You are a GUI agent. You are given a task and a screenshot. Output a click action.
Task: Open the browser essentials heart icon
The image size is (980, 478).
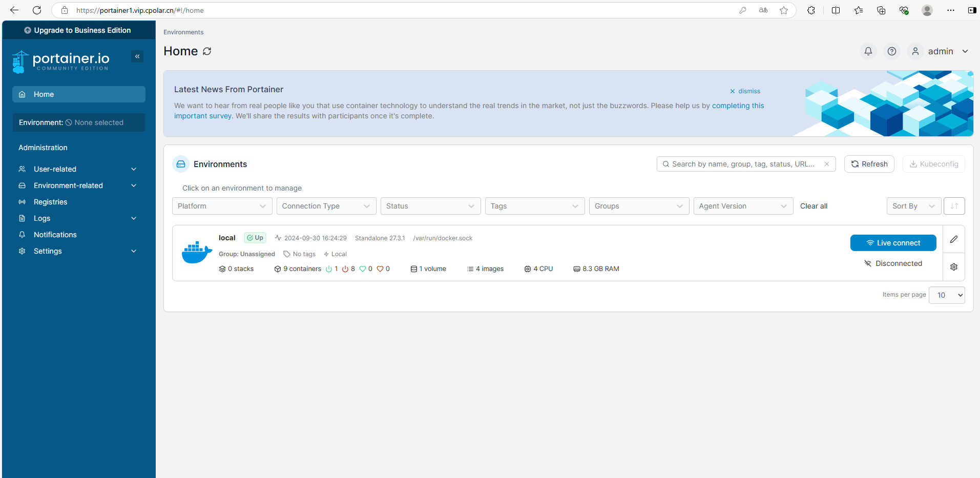point(904,10)
